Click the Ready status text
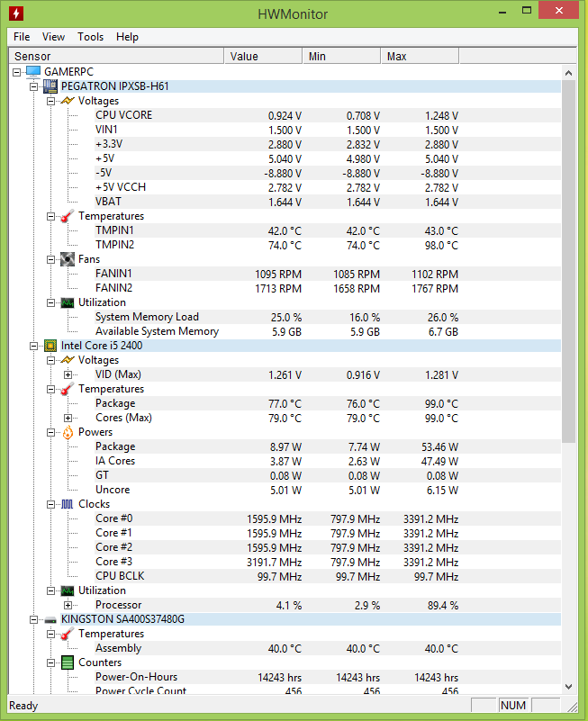The width and height of the screenshot is (588, 721). coord(23,706)
